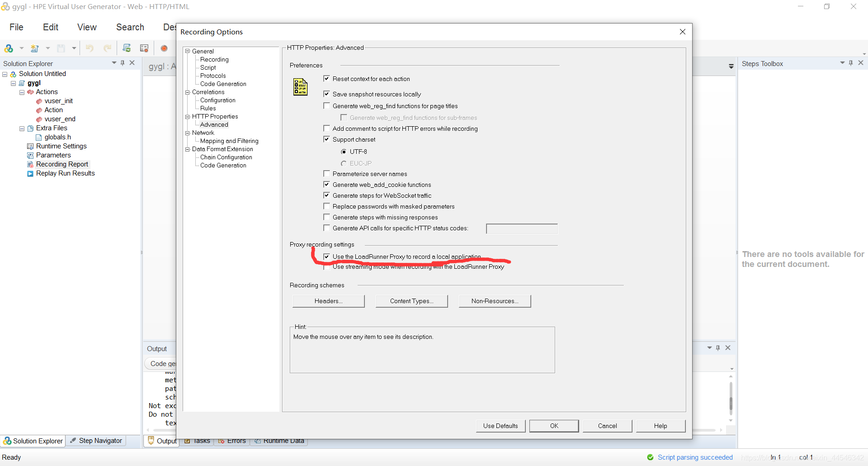The height and width of the screenshot is (466, 868).
Task: Click the Solution Untitled icon
Action: (x=13, y=74)
